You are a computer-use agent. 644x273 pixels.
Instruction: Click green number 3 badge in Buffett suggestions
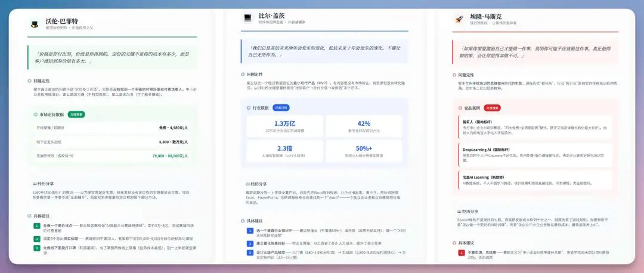(x=37, y=247)
